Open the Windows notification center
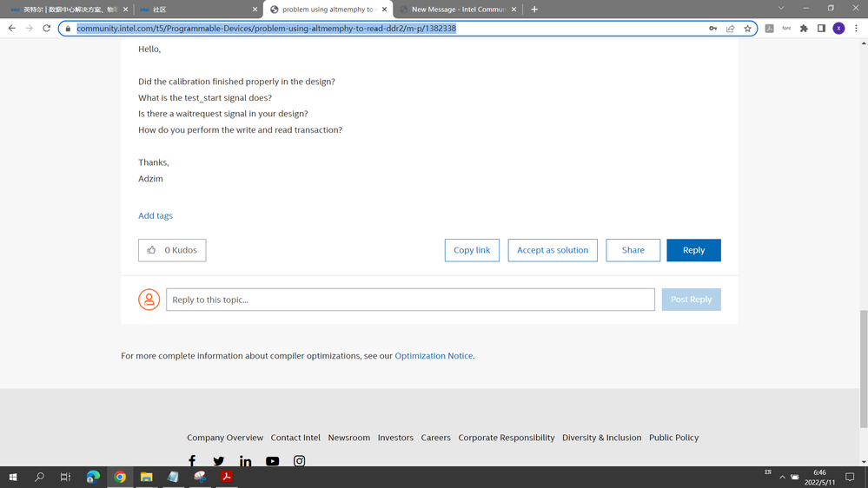This screenshot has height=488, width=868. (850, 477)
